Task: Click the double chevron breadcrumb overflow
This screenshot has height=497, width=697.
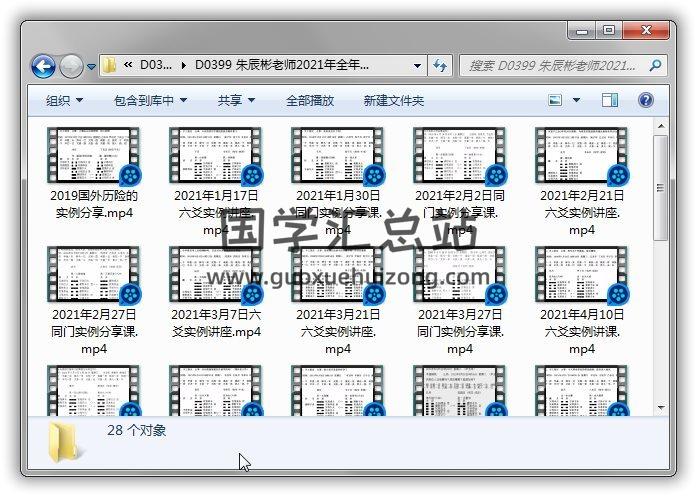Action: tap(128, 65)
